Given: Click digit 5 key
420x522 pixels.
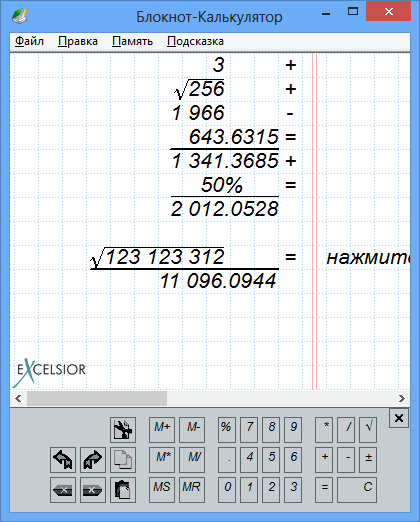Looking at the screenshot, I should pos(271,460).
